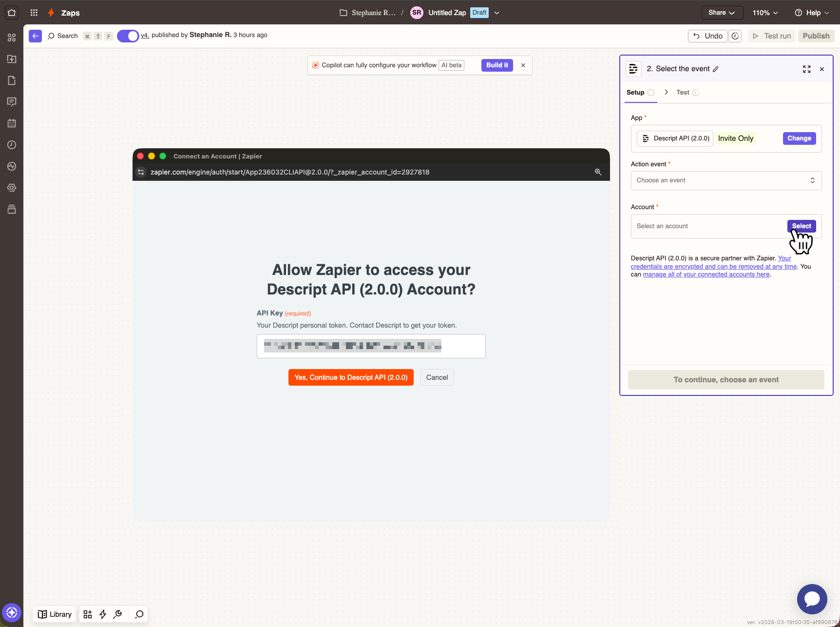Select the lightning-bolt trigger icon in bottom toolbar
The width and height of the screenshot is (840, 627).
(x=103, y=614)
